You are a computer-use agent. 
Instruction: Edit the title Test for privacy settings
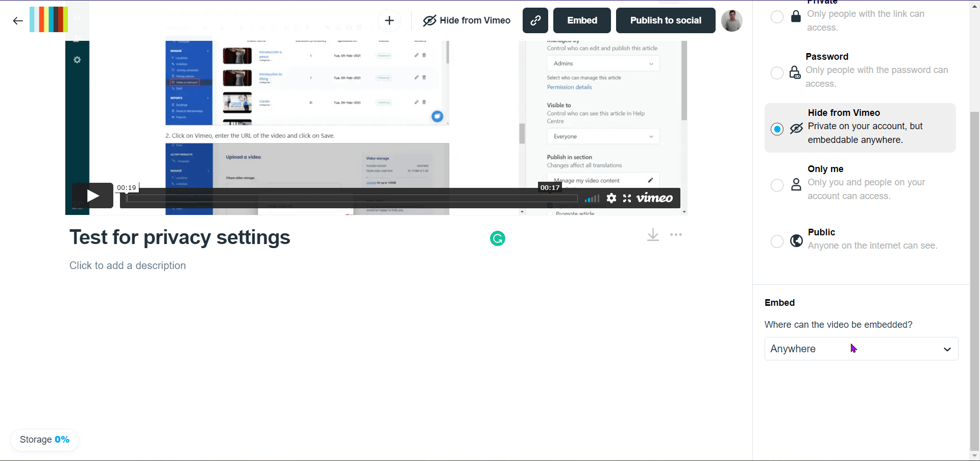[180, 237]
